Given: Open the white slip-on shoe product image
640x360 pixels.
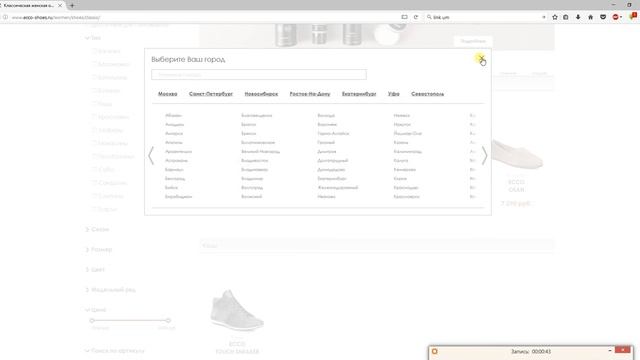Looking at the screenshot, I should [x=517, y=154].
